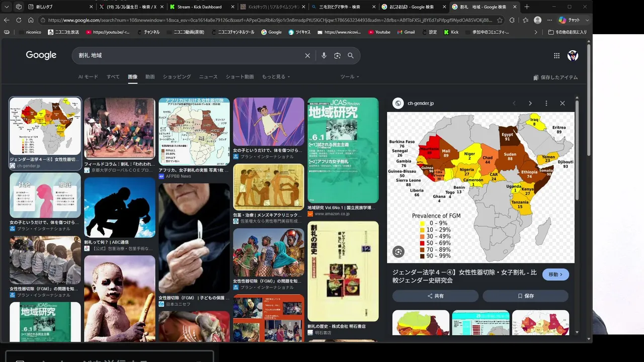
Task: Click the 保存 save button
Action: coord(526,296)
